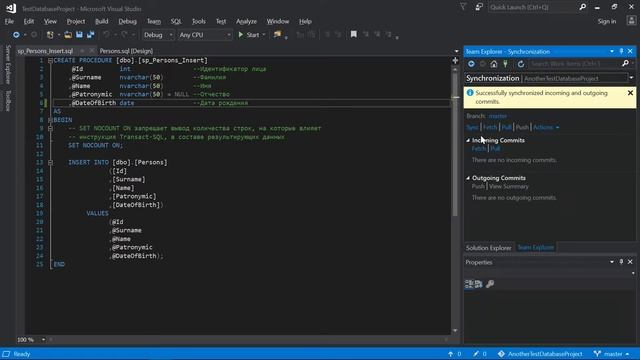Click the Open File folder icon
This screenshot has height=360, width=640.
(68, 35)
